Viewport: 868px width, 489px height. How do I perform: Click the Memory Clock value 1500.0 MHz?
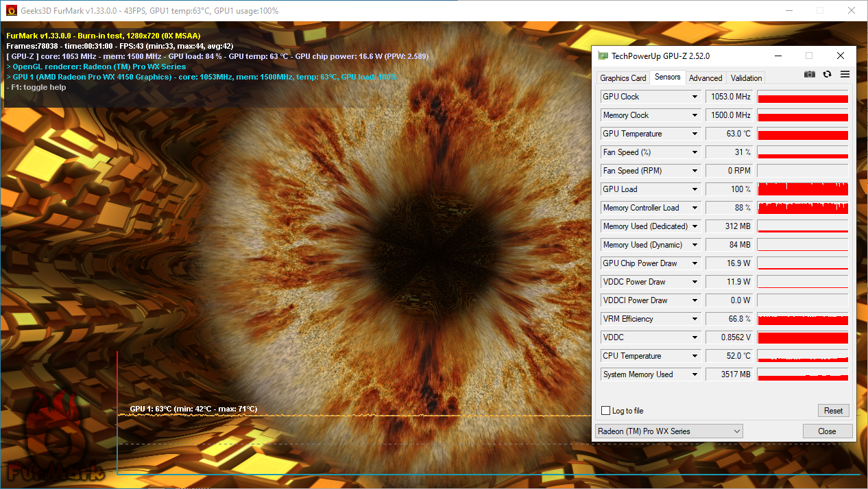coord(730,115)
